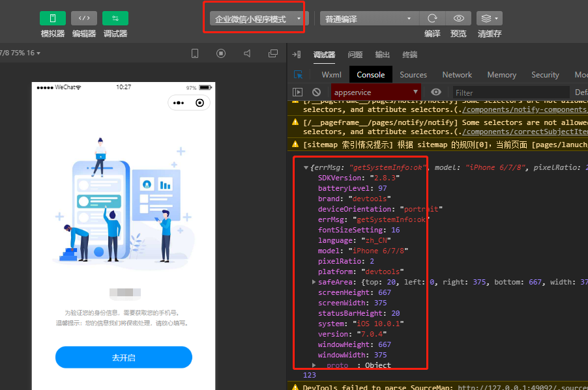Click the collapse debugger panel arrow icon
This screenshot has height=390, width=588.
(297, 55)
